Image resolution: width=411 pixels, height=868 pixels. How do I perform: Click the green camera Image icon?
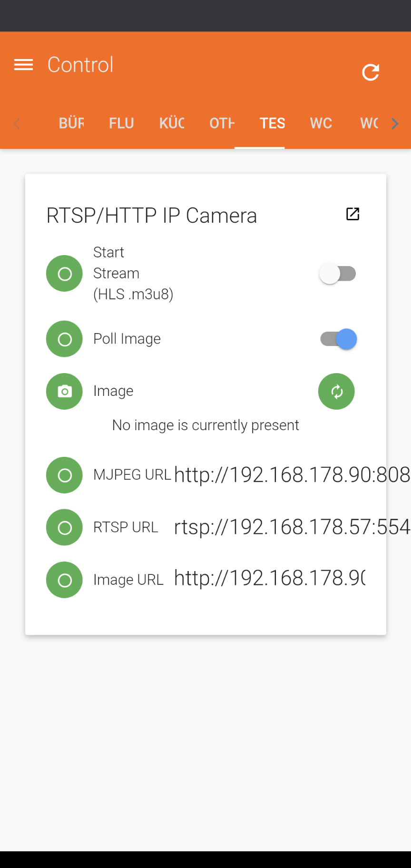pyautogui.click(x=65, y=391)
